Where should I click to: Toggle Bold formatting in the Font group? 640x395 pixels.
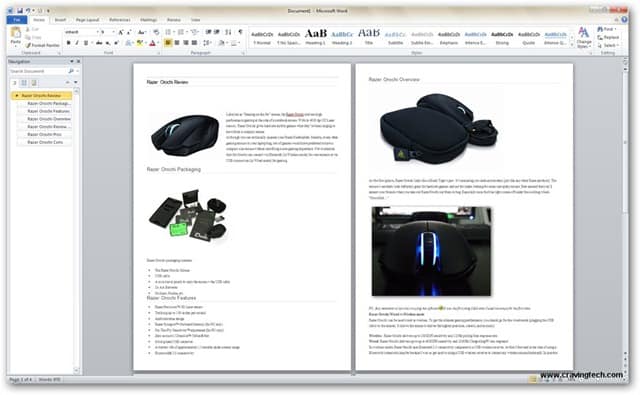68,43
